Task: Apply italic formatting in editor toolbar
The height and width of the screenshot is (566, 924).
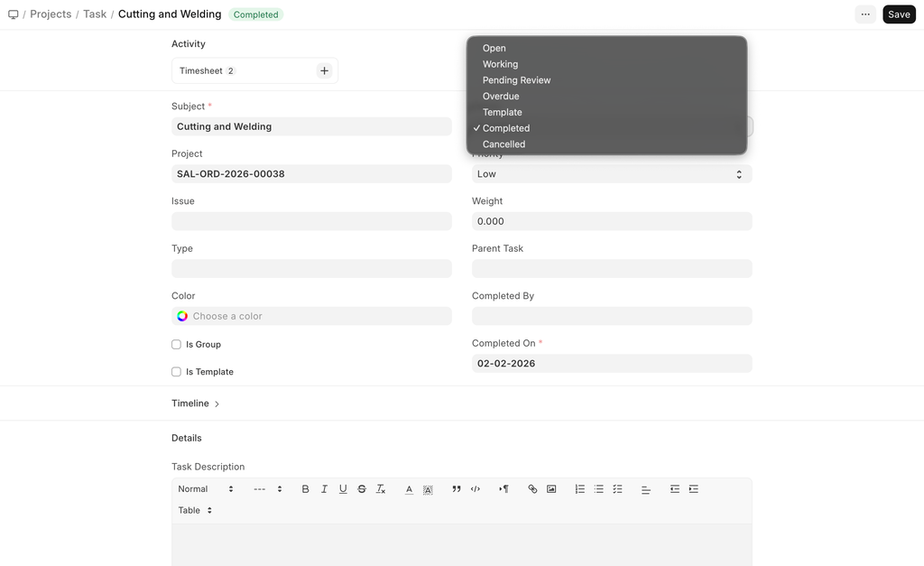Action: coord(324,489)
